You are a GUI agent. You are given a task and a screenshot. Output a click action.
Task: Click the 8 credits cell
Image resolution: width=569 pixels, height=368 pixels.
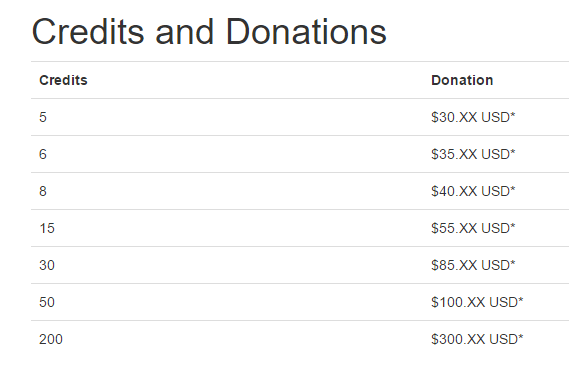[43, 191]
